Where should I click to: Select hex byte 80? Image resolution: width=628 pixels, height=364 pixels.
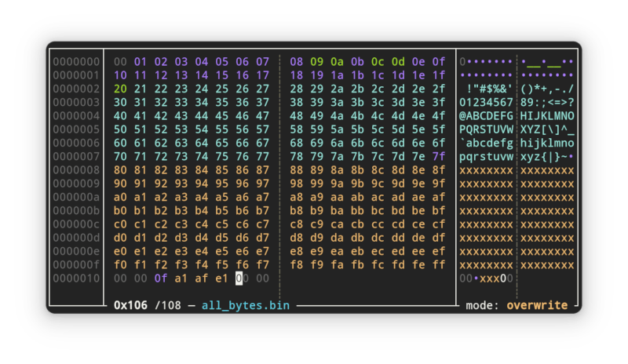pyautogui.click(x=120, y=169)
